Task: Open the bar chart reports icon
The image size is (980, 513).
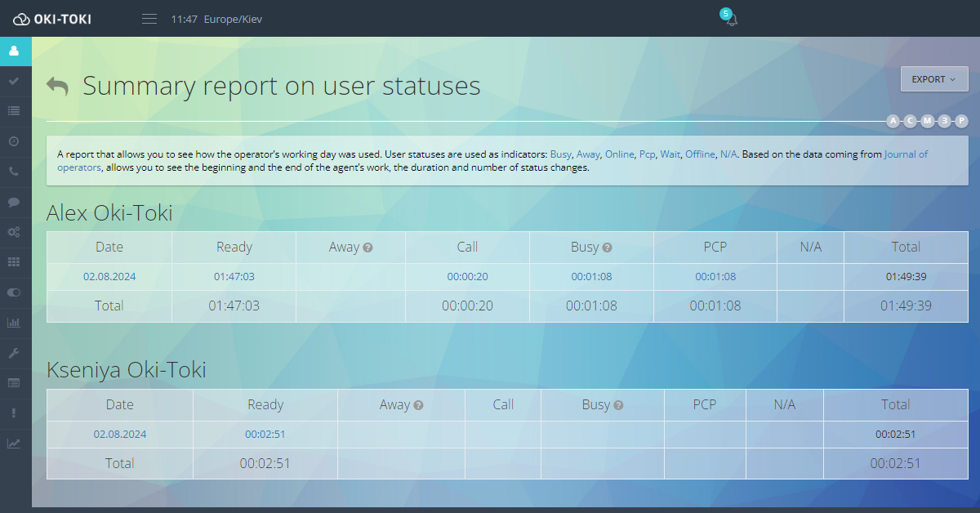Action: click(x=14, y=323)
